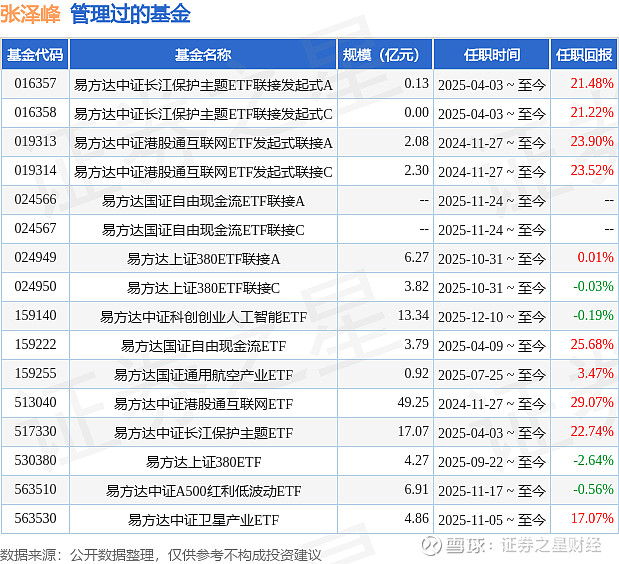
Task: Click 易方达中证长江保护主题ETF联接发起式A name
Action: pos(203,85)
